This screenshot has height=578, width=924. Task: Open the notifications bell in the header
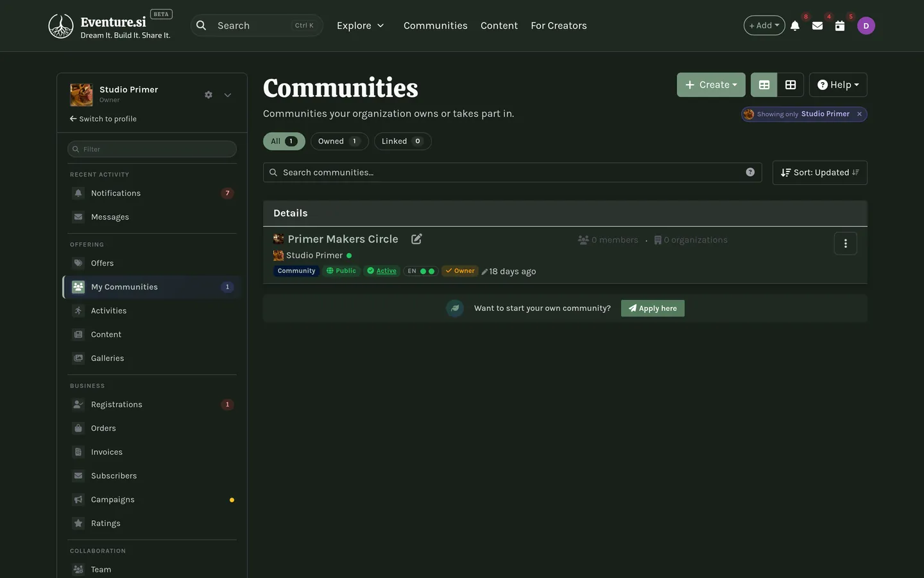click(795, 26)
